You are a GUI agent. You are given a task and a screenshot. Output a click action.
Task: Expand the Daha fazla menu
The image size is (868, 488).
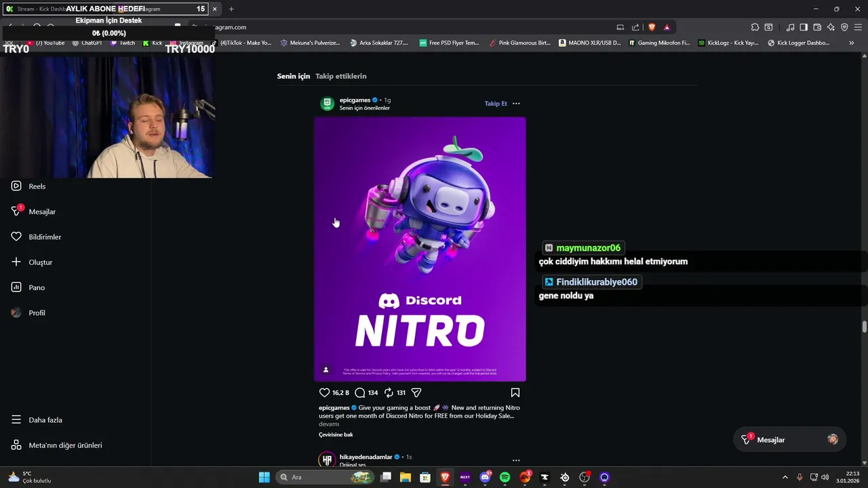(x=37, y=420)
